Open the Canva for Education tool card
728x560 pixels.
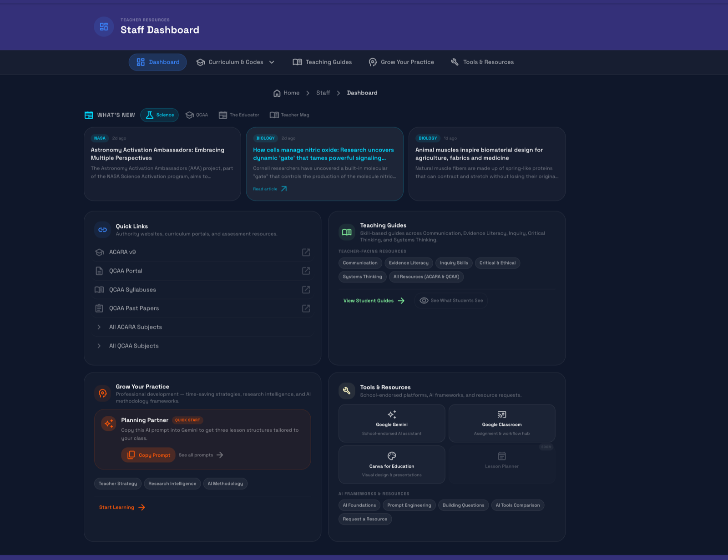[392, 464]
